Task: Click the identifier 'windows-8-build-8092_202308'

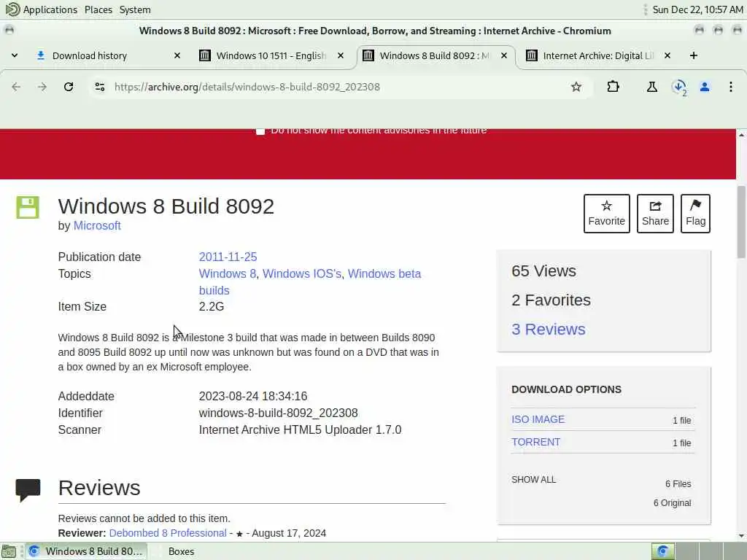Action: point(278,413)
